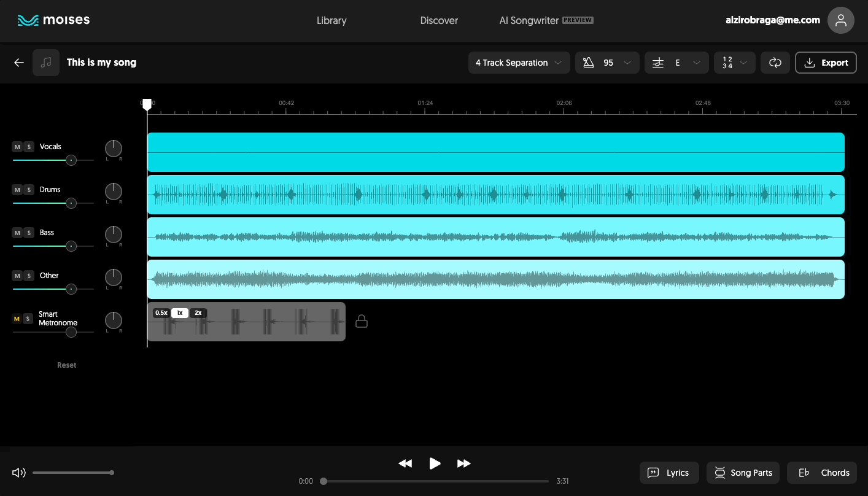The width and height of the screenshot is (868, 496).
Task: Solo the Smart Metronome track
Action: [29, 319]
